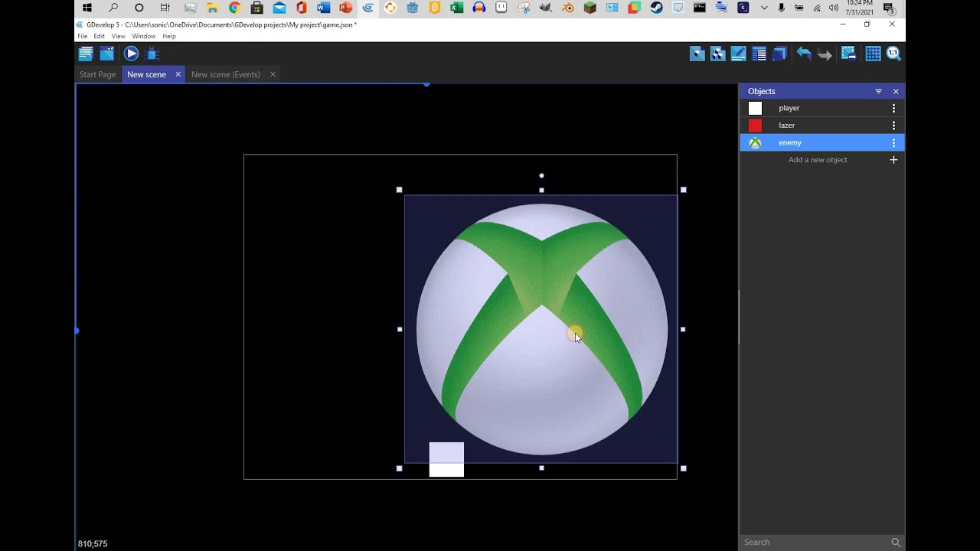Click the search magnifier icon in Objects panel

pos(896,542)
